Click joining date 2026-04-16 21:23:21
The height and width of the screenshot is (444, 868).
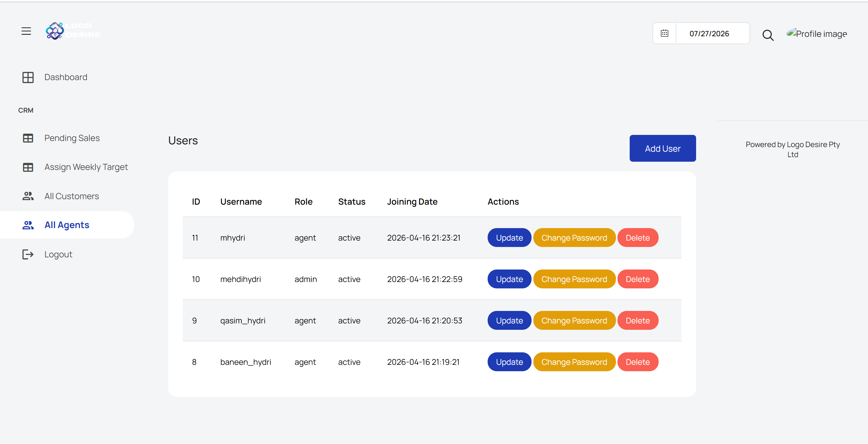(424, 238)
